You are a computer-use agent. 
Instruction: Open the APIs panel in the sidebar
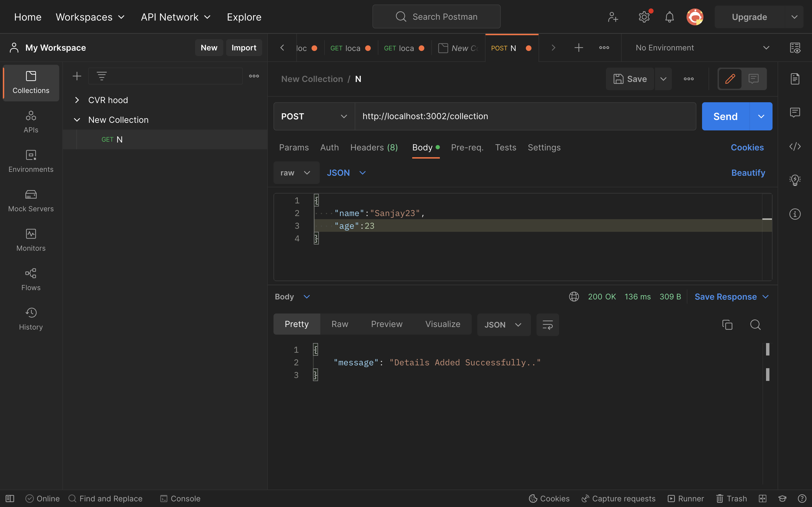(x=30, y=121)
